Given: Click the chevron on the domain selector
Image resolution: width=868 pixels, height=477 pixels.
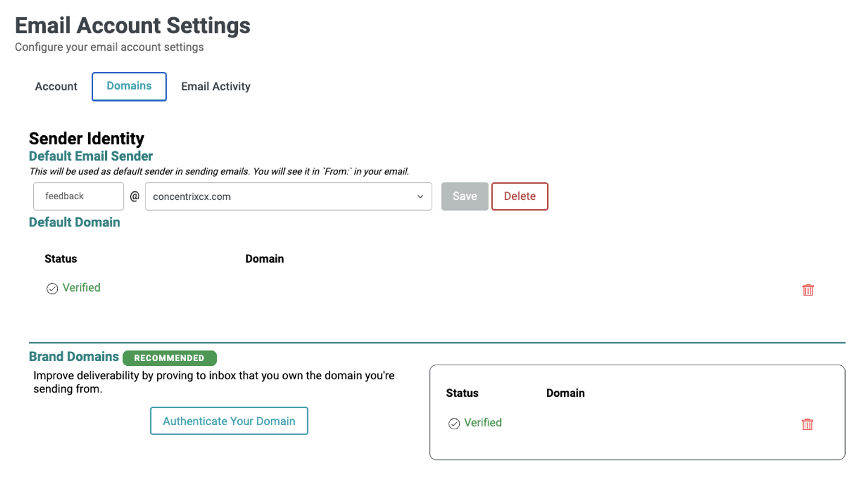Looking at the screenshot, I should 420,196.
